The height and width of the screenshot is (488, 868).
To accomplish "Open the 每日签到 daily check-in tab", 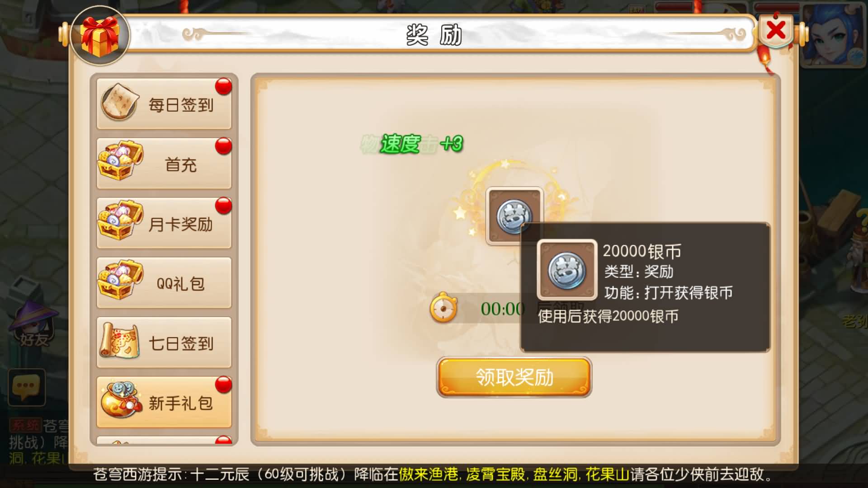I will pyautogui.click(x=164, y=104).
